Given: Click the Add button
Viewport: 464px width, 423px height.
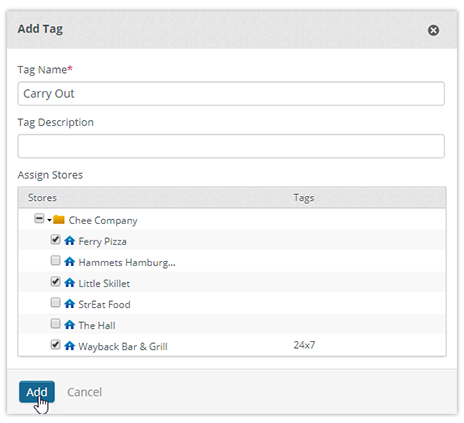Looking at the screenshot, I should click(x=37, y=392).
